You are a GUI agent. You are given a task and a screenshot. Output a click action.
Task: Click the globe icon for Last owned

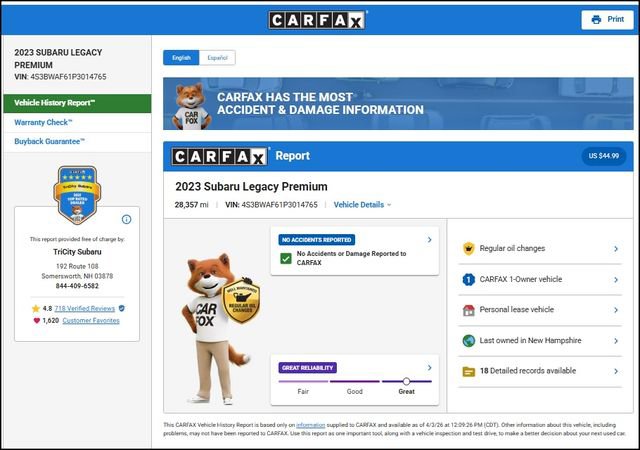[468, 340]
